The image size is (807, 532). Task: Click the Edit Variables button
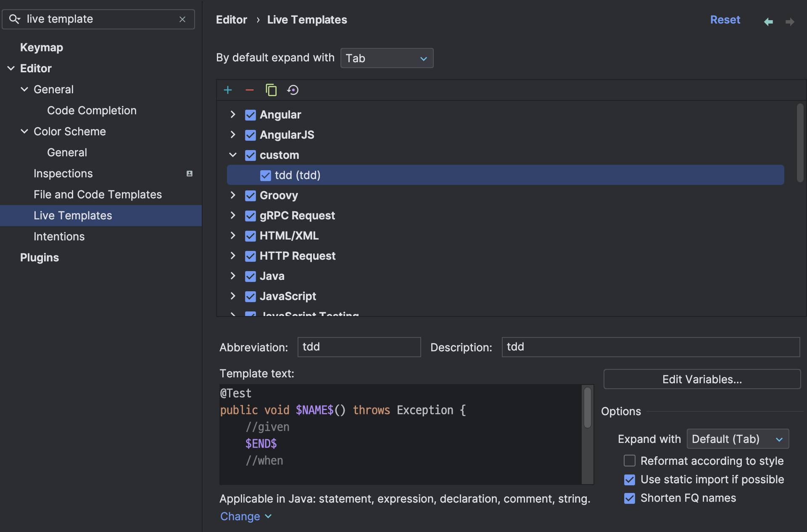[x=702, y=379]
